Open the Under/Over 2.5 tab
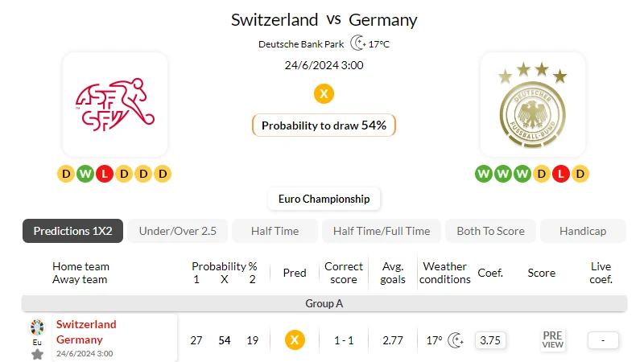644x362 pixels. [x=177, y=231]
